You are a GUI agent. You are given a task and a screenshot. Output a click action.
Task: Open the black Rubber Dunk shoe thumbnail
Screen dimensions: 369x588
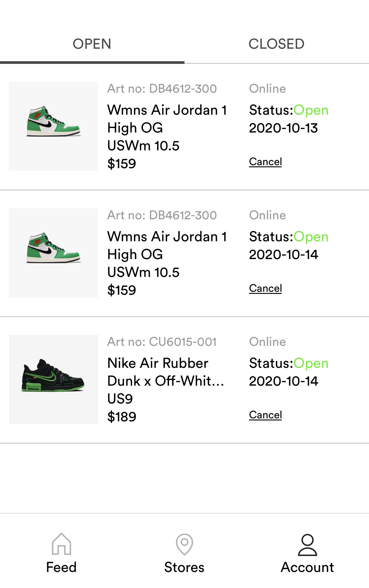point(53,379)
